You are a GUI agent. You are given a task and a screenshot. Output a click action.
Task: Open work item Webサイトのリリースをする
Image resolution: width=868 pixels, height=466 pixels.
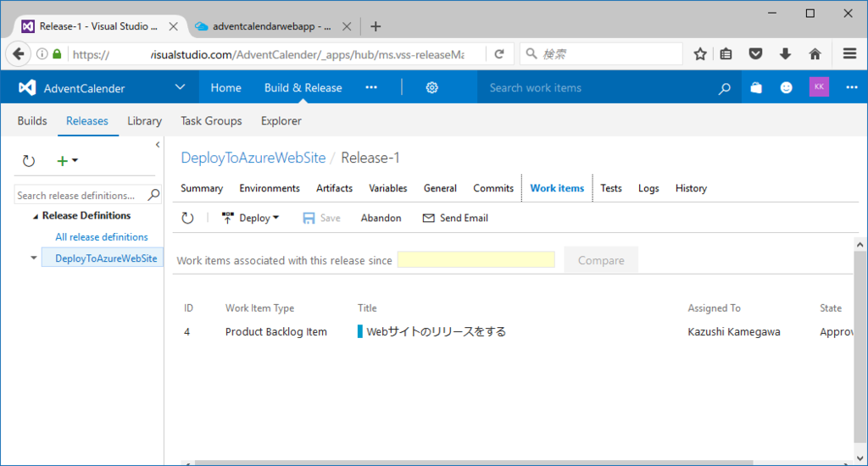[437, 331]
